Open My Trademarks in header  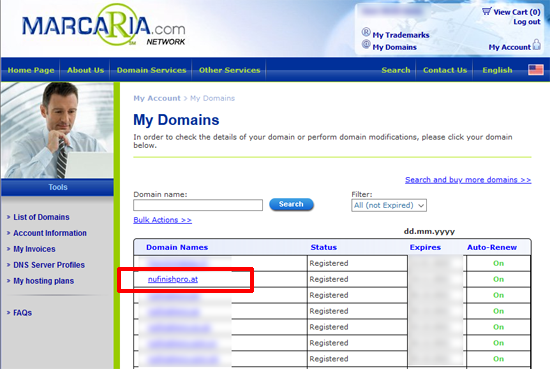(401, 35)
